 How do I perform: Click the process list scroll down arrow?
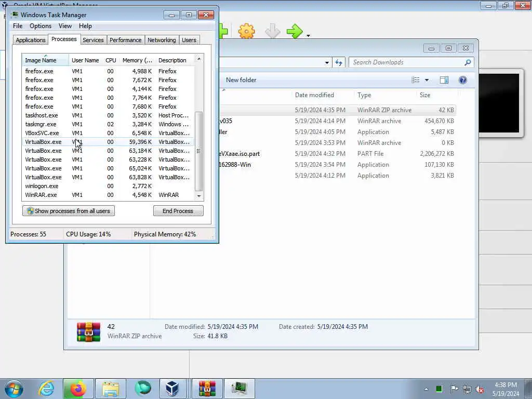click(199, 196)
